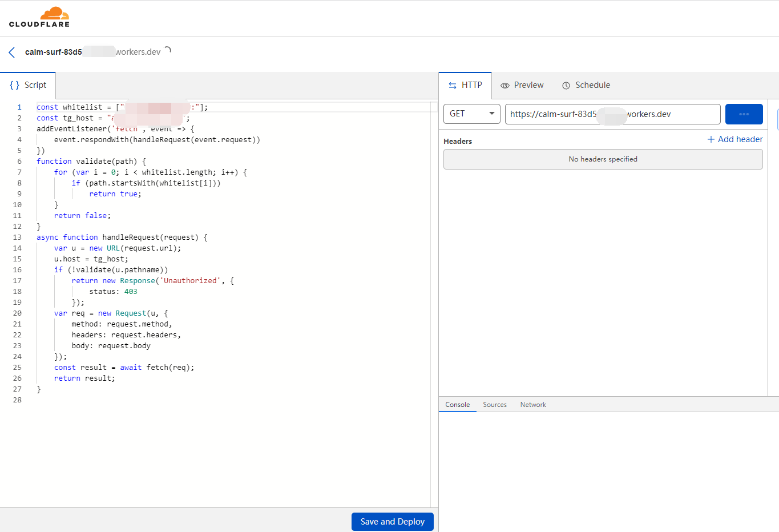
Task: Click 'return true;' on line 9
Action: click(x=115, y=194)
